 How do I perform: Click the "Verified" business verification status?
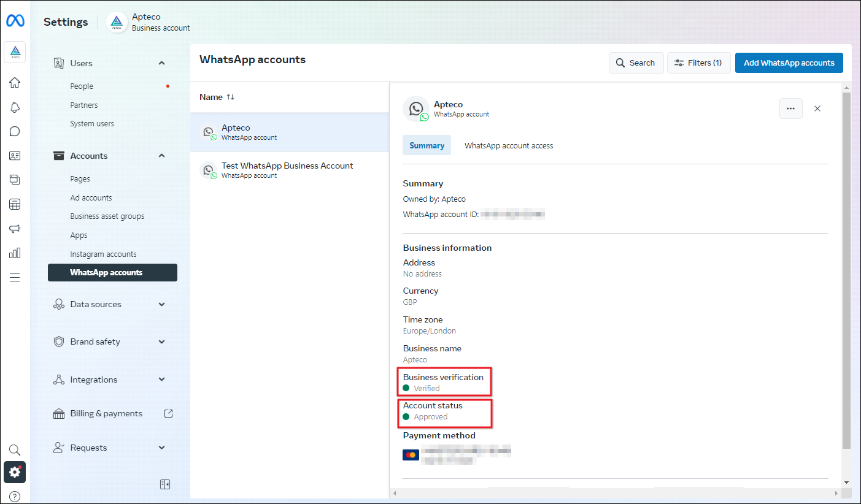coord(427,389)
